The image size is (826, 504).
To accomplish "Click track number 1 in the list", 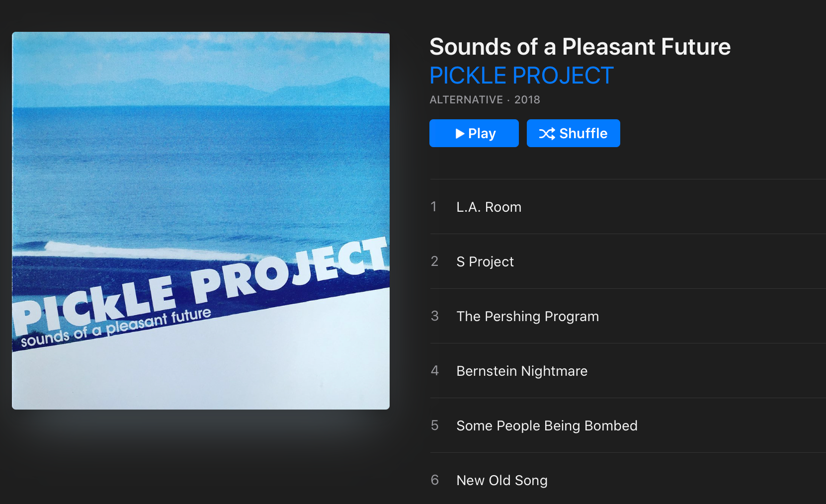I will tap(434, 207).
